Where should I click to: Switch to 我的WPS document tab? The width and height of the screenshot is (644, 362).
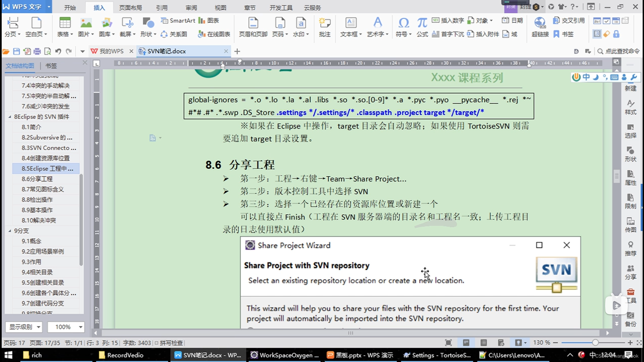pos(112,51)
